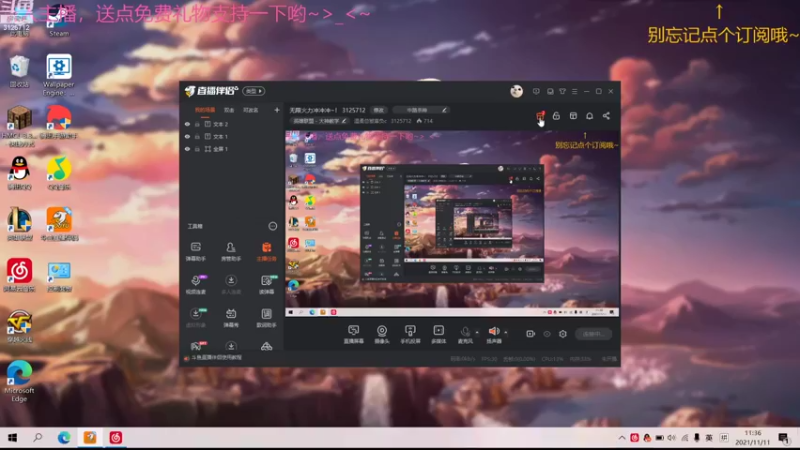Toggle lock on the 全屏 1 layer

197,149
